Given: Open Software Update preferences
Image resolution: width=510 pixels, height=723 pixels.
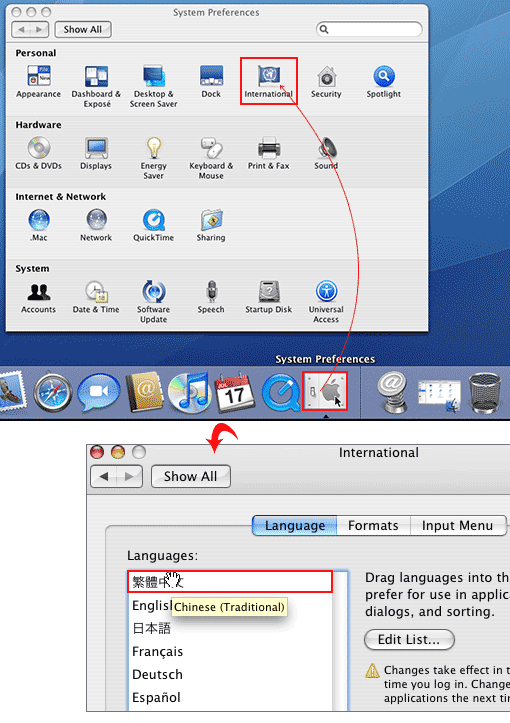Looking at the screenshot, I should pos(154,302).
